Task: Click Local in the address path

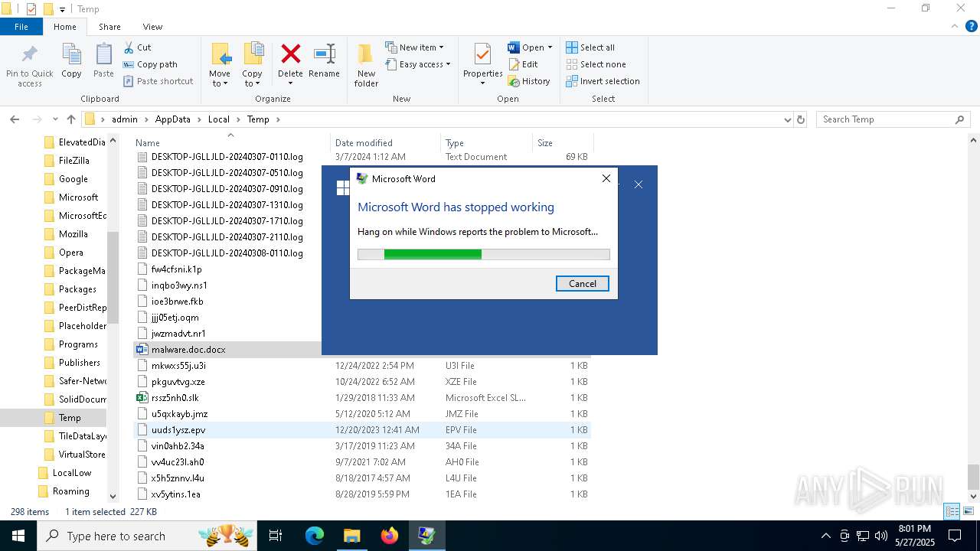Action: (x=218, y=119)
